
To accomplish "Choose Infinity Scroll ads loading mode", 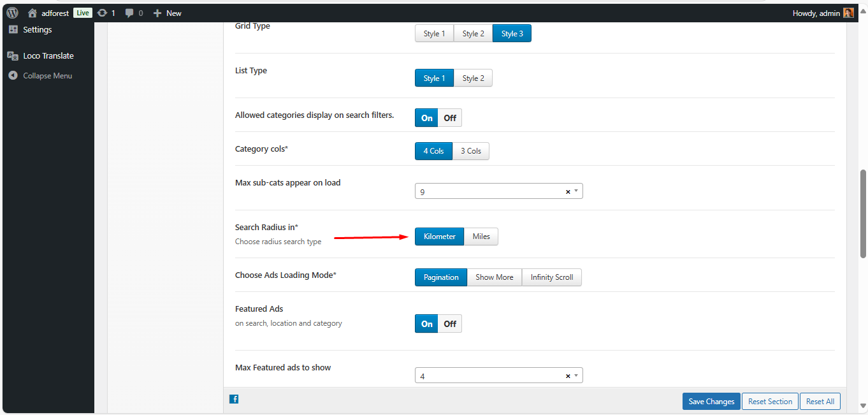I will point(551,277).
